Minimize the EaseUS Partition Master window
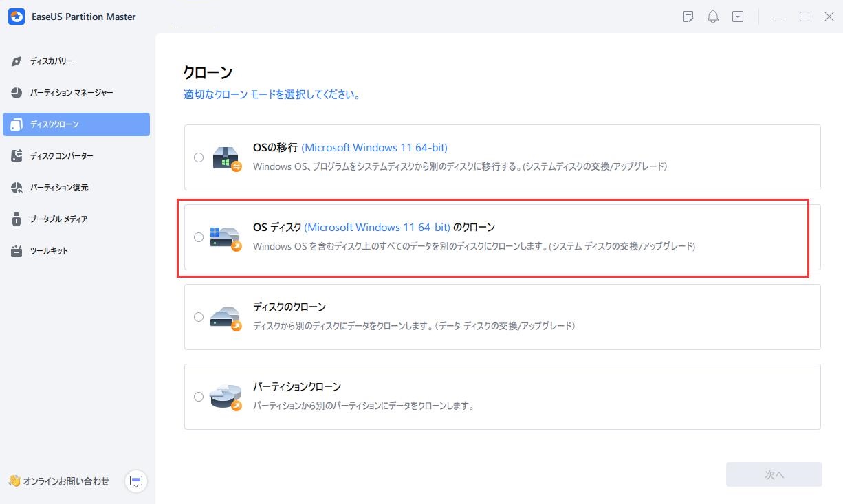 (780, 17)
